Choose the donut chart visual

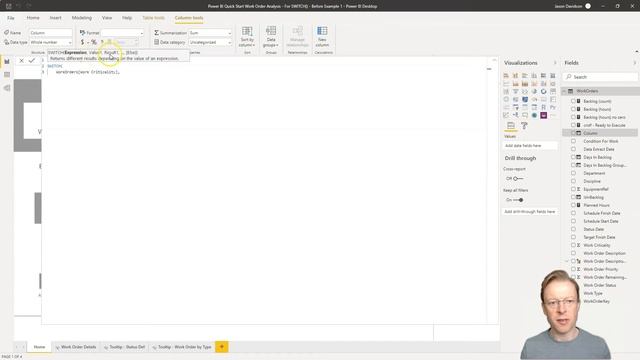[543, 91]
